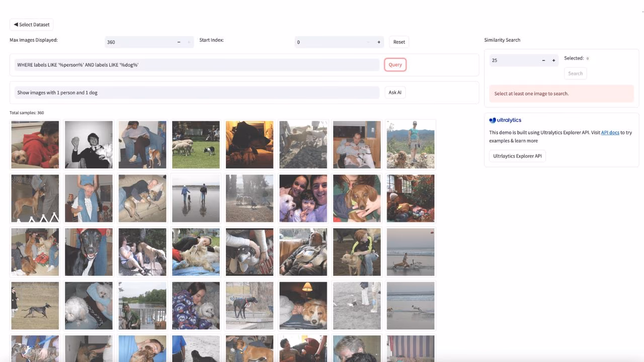
Task: Run the SQL with Query button
Action: pyautogui.click(x=395, y=65)
